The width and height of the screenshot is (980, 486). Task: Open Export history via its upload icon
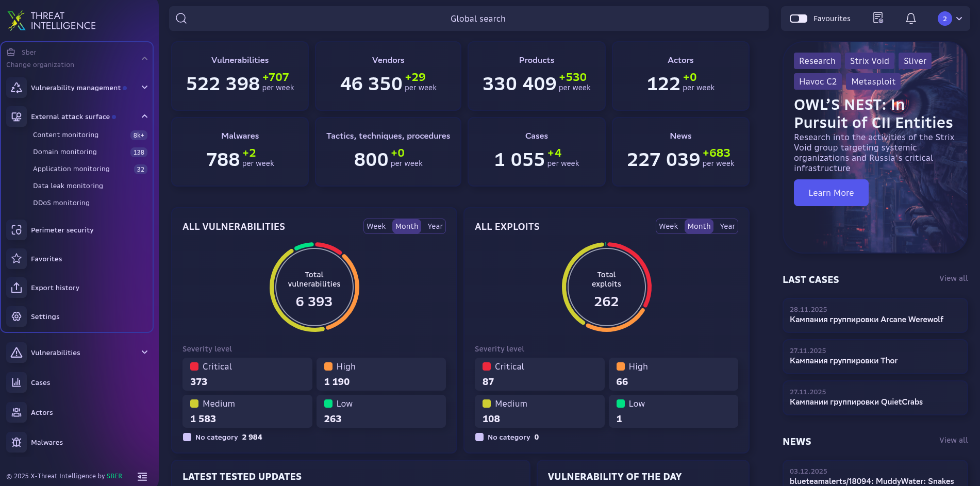click(x=16, y=288)
